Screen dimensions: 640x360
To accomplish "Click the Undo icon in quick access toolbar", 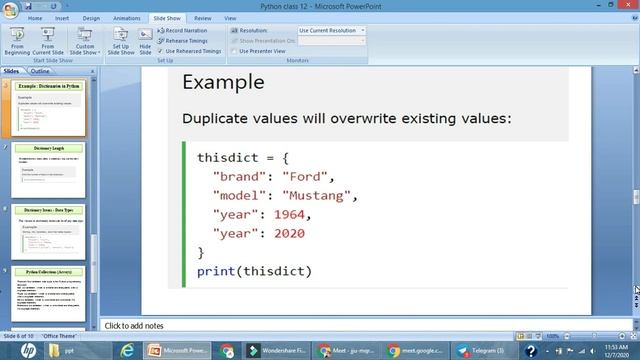I will [53, 6].
